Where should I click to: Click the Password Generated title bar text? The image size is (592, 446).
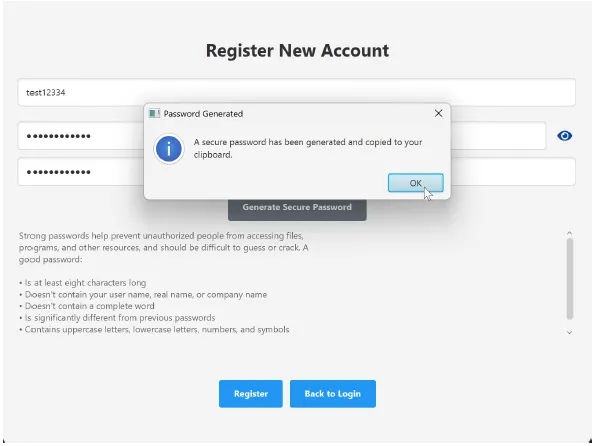pyautogui.click(x=203, y=114)
